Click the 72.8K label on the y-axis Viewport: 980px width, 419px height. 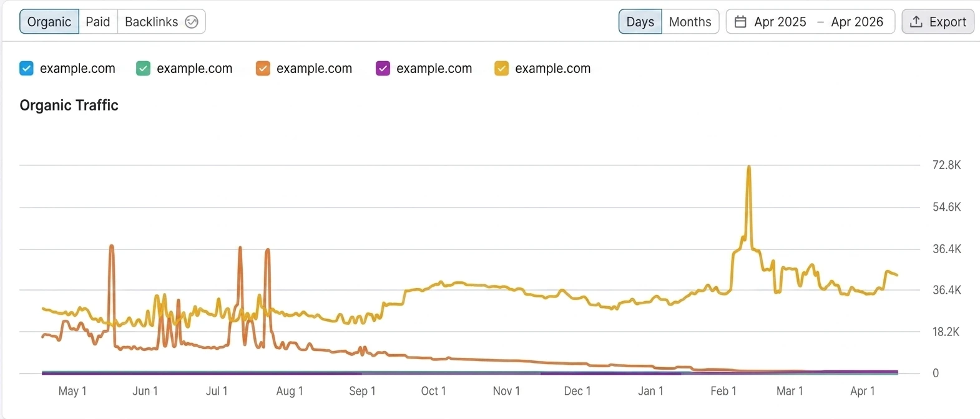coord(947,165)
